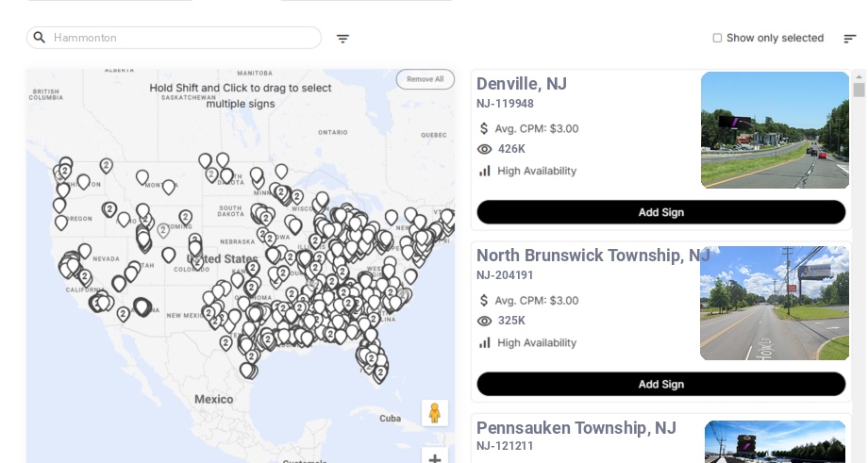Zoom in the map with plus button
Image resolution: width=868 pixels, height=463 pixels.
(435, 458)
